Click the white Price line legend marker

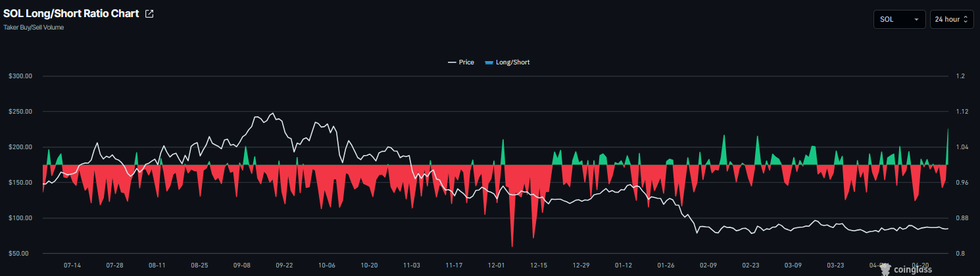coord(452,62)
